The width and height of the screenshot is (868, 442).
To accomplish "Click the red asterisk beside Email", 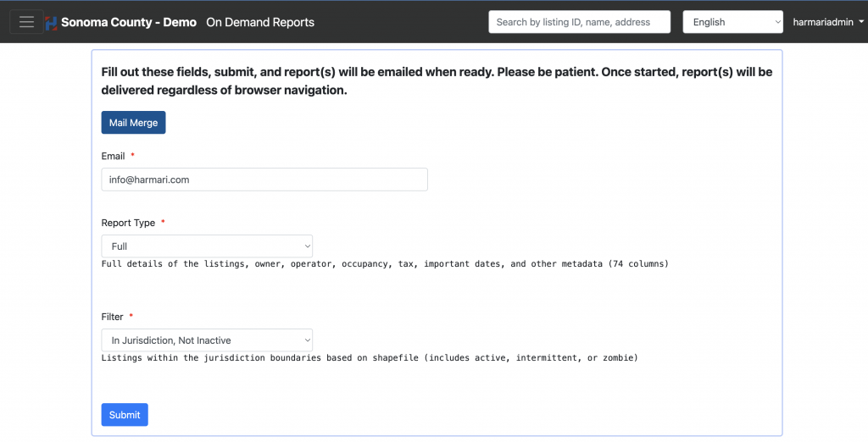I will (x=132, y=156).
